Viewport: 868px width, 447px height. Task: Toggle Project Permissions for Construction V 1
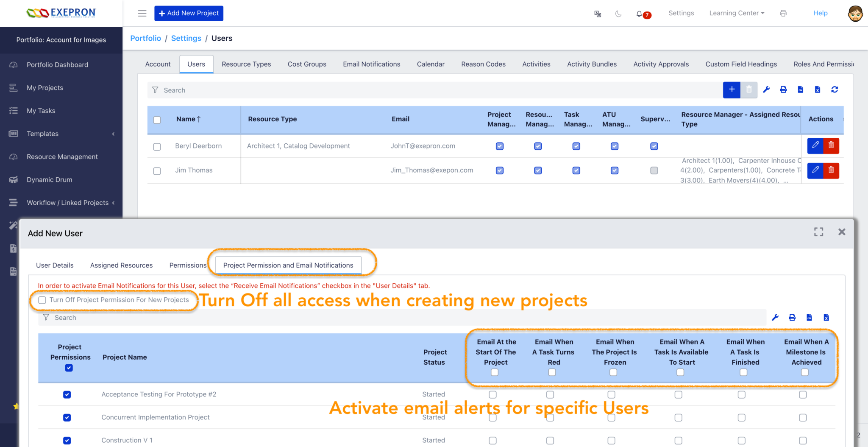coord(67,440)
